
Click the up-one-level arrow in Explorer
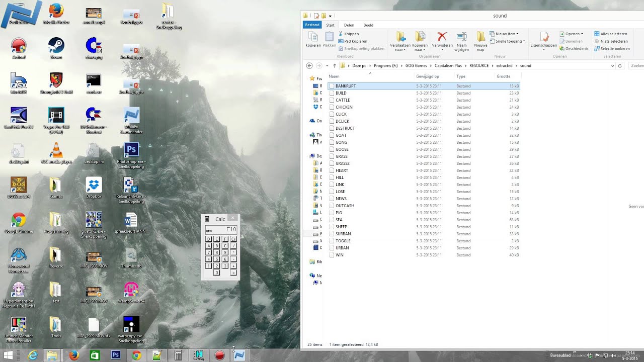point(335,66)
